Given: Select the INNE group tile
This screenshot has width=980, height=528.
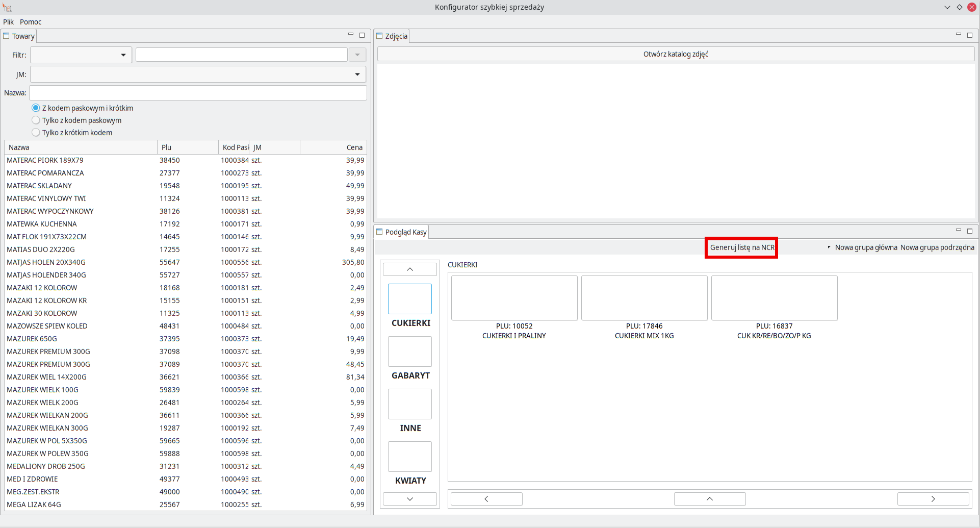Looking at the screenshot, I should pyautogui.click(x=410, y=404).
